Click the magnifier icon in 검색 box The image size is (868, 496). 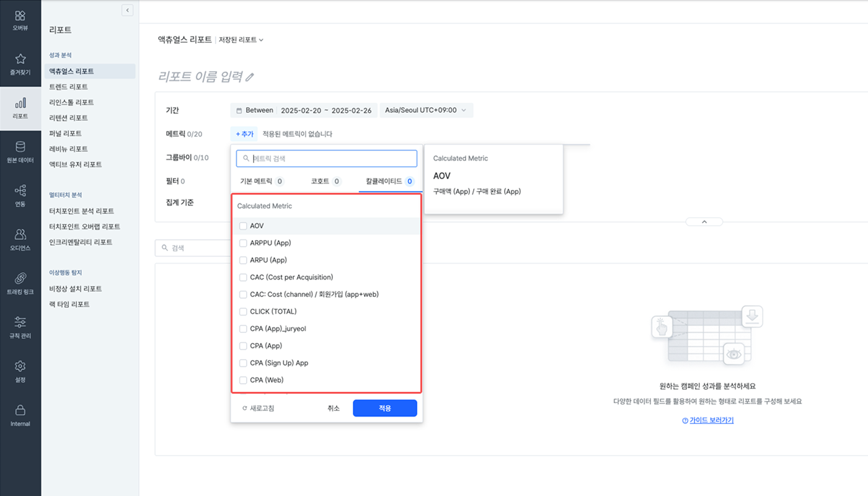tap(165, 248)
